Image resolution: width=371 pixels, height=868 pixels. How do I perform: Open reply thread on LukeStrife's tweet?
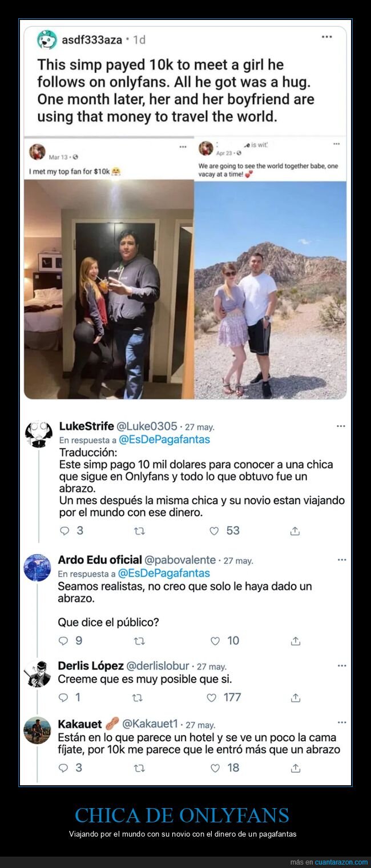64,531
